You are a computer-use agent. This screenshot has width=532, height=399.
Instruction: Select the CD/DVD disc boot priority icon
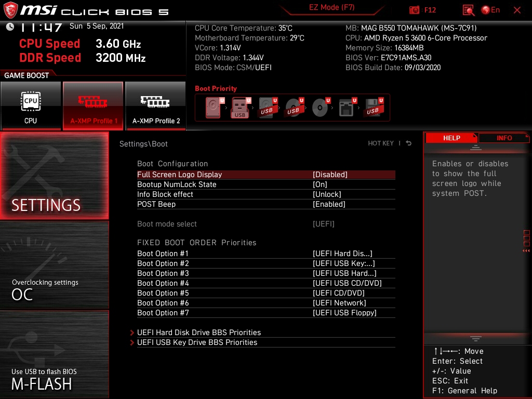tap(321, 108)
